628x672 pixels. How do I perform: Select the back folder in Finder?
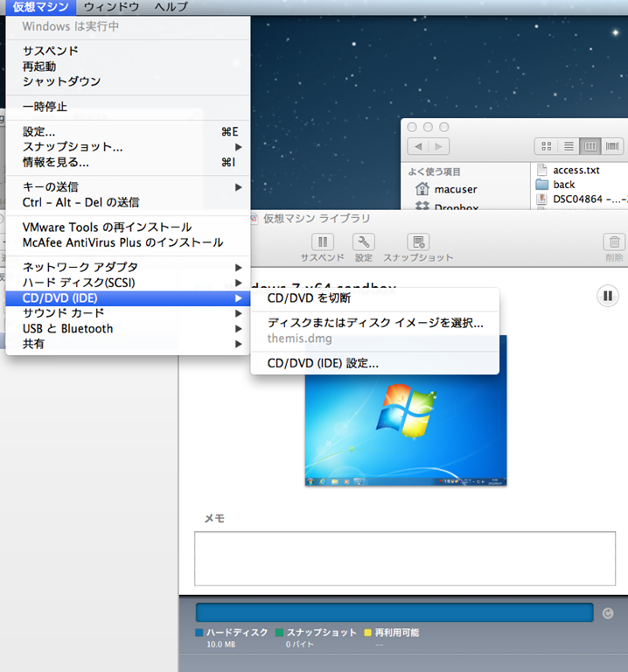[564, 185]
